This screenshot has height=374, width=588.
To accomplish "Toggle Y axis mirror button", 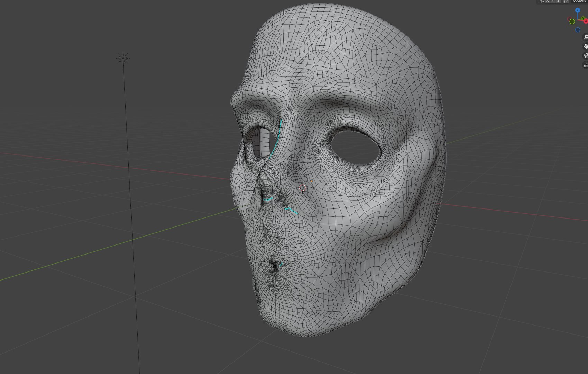I will (553, 1).
